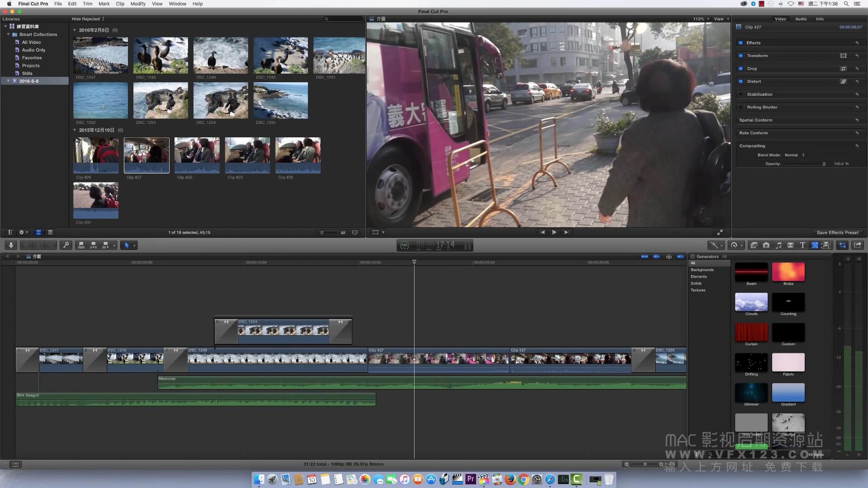Show the Music and Sound browser
868x488 pixels.
click(778, 245)
